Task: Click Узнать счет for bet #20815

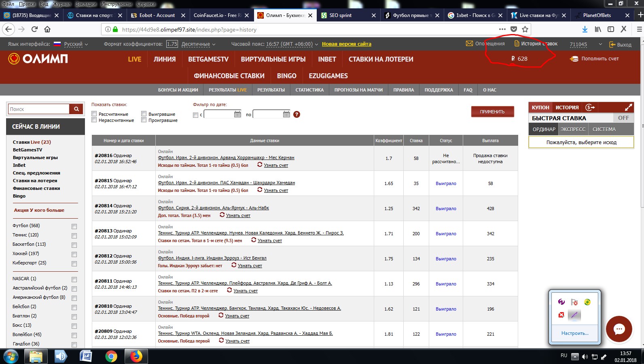Action: [x=276, y=190]
